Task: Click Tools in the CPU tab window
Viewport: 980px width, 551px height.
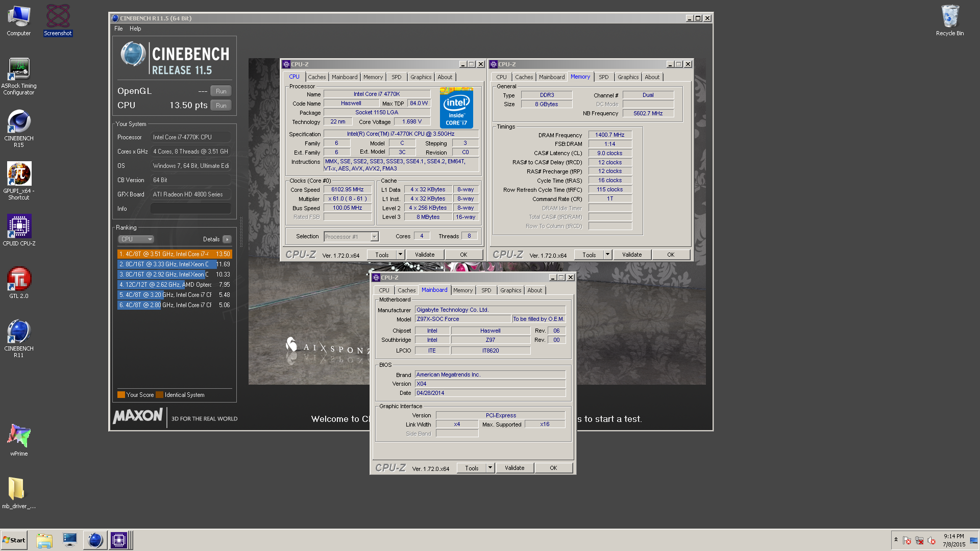Action: 382,255
